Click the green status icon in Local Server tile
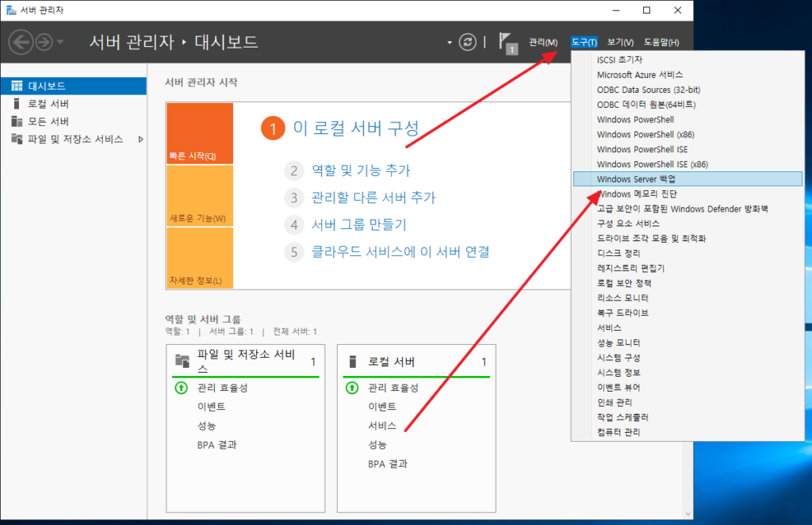812x525 pixels. (x=352, y=388)
